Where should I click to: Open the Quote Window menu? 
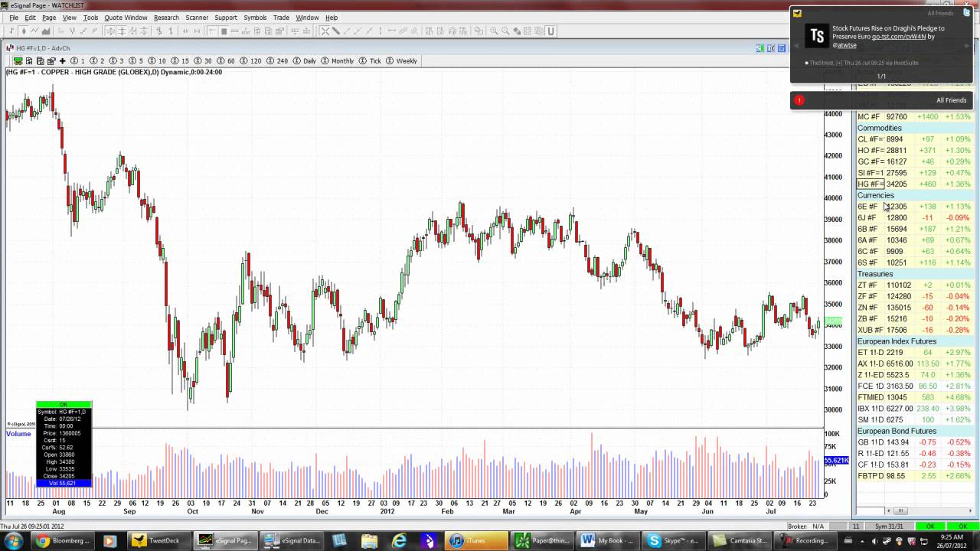[x=126, y=18]
